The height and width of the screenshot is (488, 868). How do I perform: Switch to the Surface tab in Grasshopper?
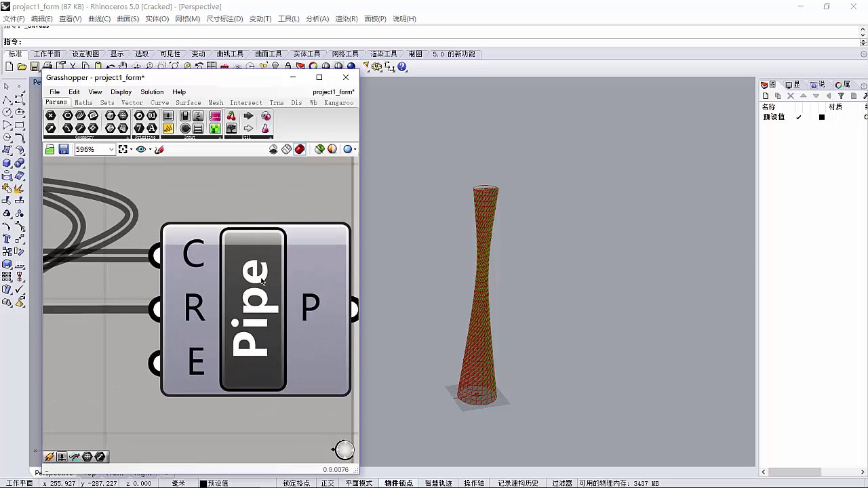188,103
